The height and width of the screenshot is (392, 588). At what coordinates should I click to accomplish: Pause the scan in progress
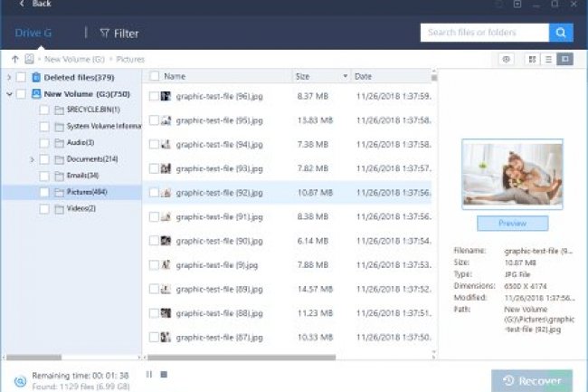pyautogui.click(x=148, y=373)
